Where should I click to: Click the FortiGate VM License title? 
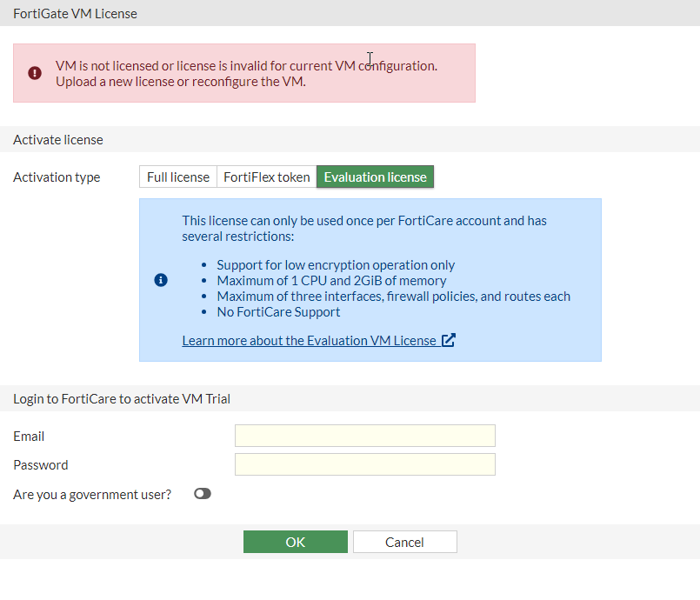tap(75, 14)
